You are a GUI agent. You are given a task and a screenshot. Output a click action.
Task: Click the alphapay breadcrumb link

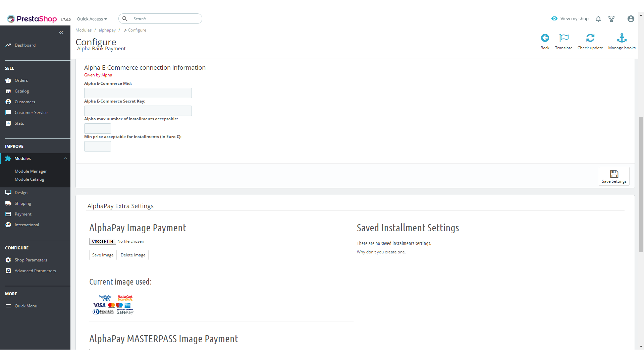pyautogui.click(x=107, y=30)
